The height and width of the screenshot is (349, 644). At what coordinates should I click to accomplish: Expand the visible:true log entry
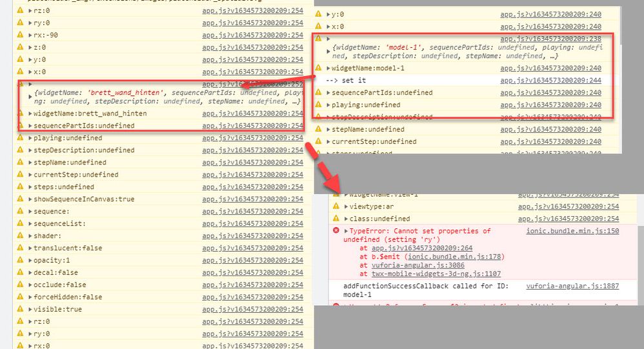coord(30,309)
